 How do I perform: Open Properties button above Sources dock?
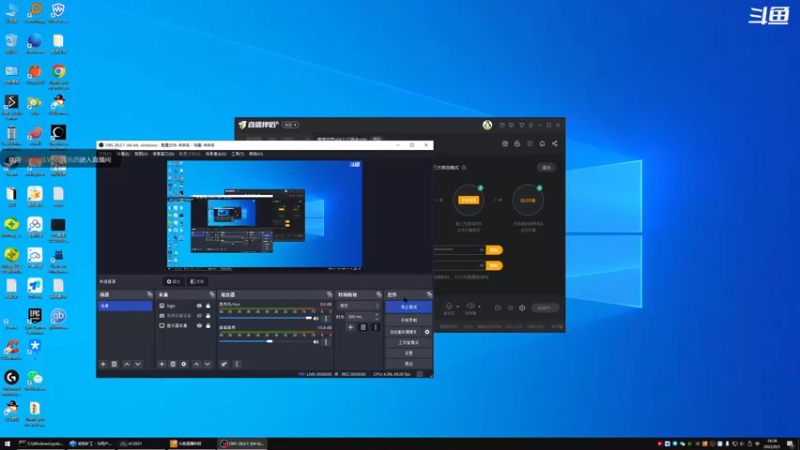(173, 282)
